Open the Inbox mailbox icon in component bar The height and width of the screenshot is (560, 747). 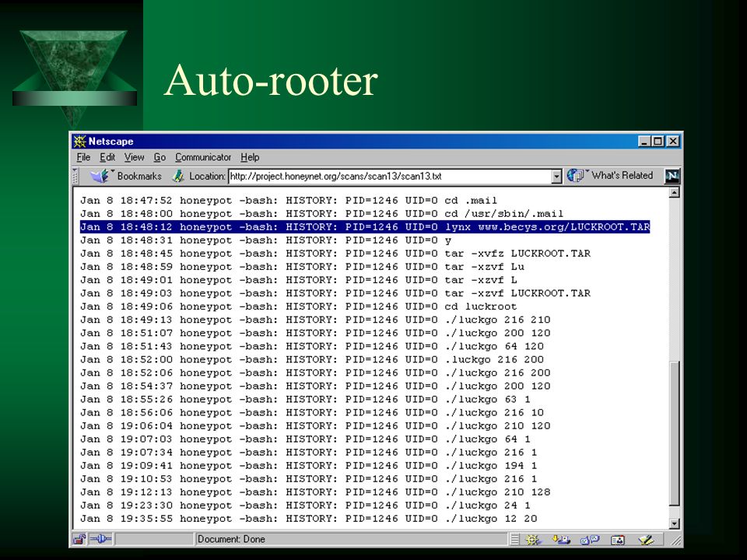tap(561, 540)
